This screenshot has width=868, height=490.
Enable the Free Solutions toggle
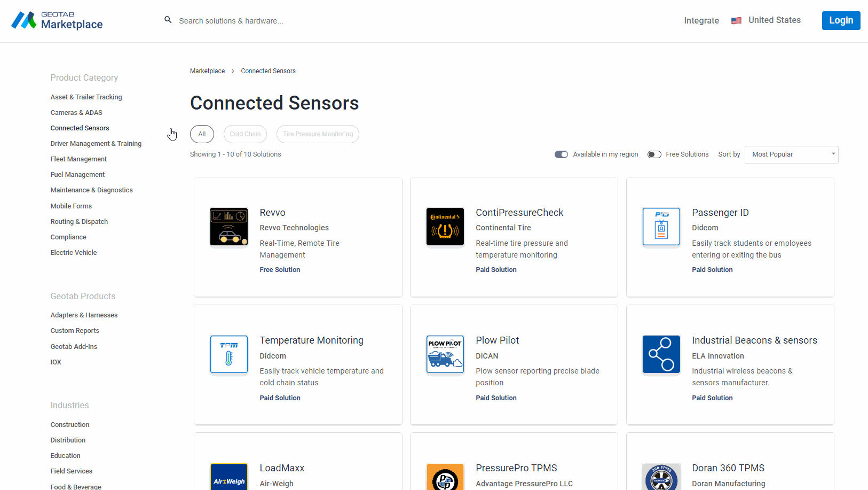click(654, 154)
